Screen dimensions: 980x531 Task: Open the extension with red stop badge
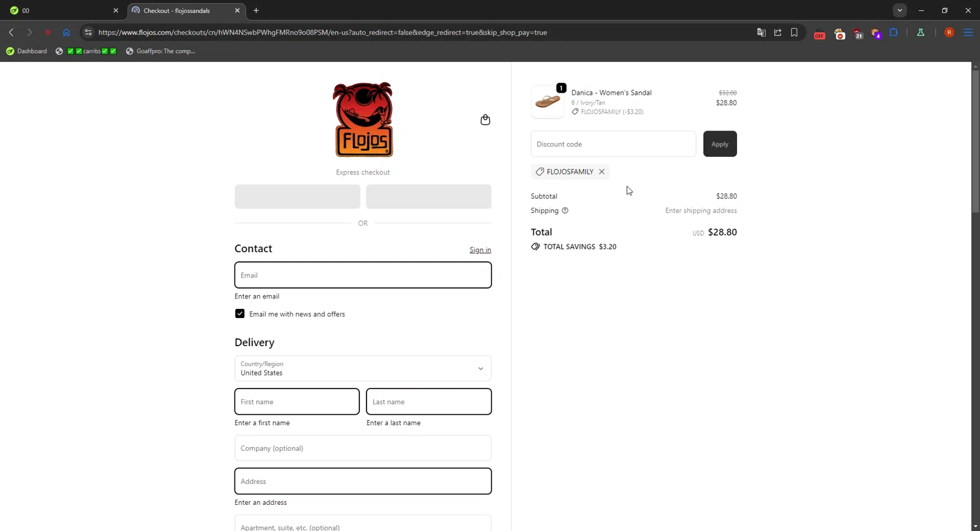(840, 33)
